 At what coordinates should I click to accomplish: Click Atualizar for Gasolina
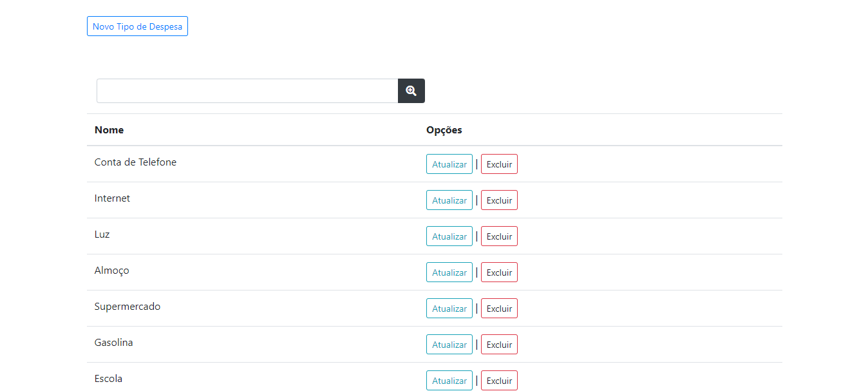449,344
